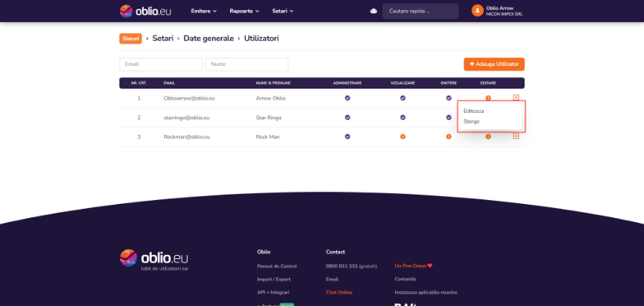This screenshot has height=306, width=644.
Task: Click Arrow Oblio's administrare checkmark icon
Action: 347,98
